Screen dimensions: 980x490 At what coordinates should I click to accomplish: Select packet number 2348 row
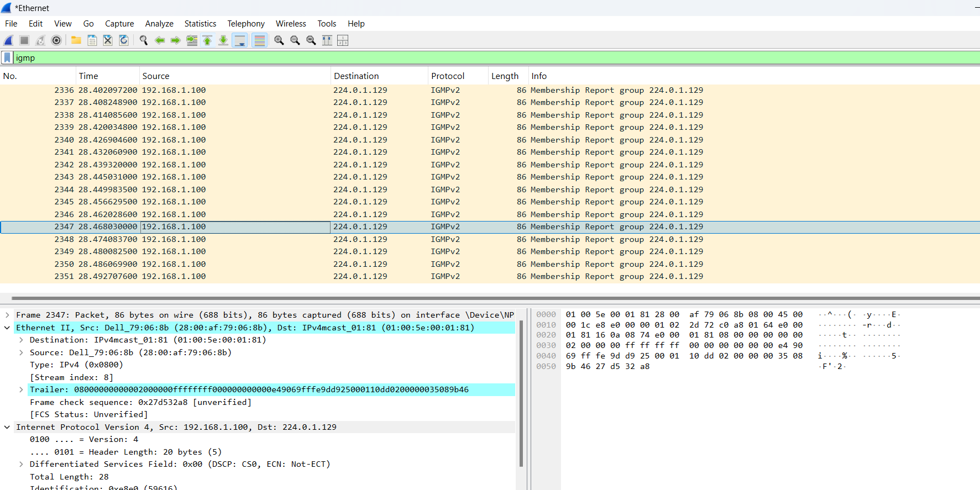pyautogui.click(x=490, y=239)
